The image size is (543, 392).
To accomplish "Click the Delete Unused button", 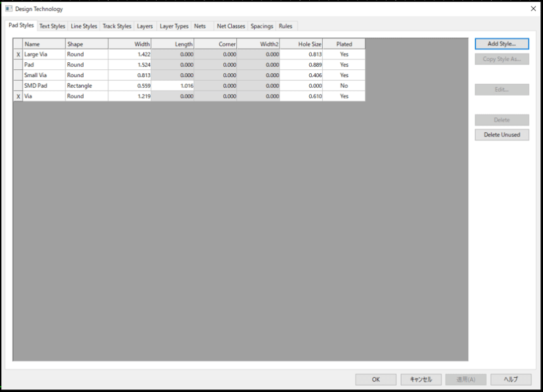I will 502,135.
